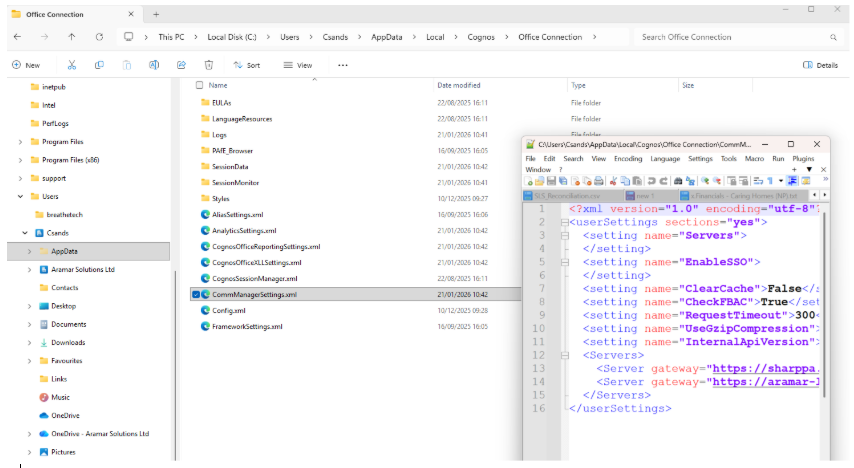Click the Open file icon in Notepad++ toolbar
The image size is (854, 468).
539,181
